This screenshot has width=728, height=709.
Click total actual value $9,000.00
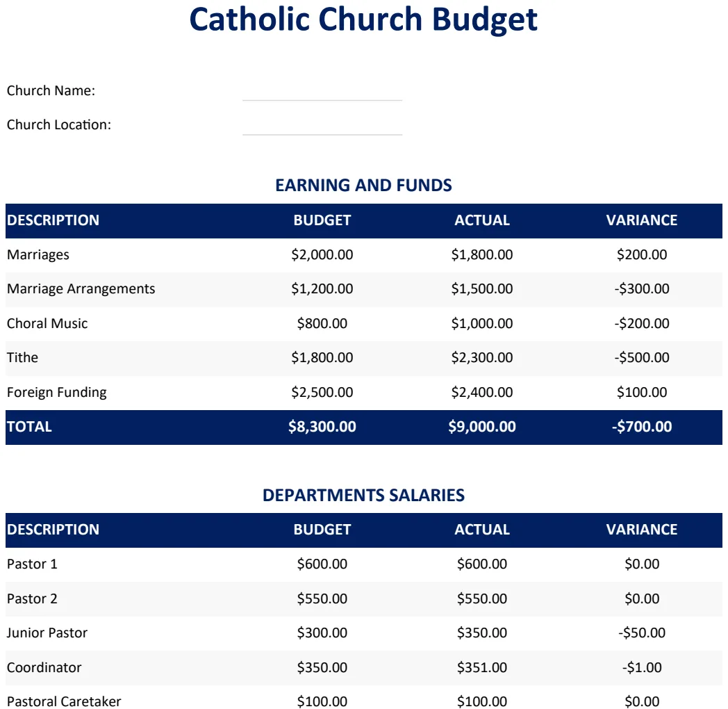tap(482, 427)
